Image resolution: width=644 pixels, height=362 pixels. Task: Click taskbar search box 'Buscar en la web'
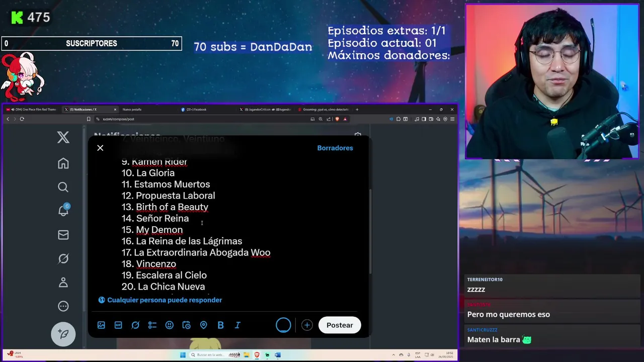[x=215, y=355]
